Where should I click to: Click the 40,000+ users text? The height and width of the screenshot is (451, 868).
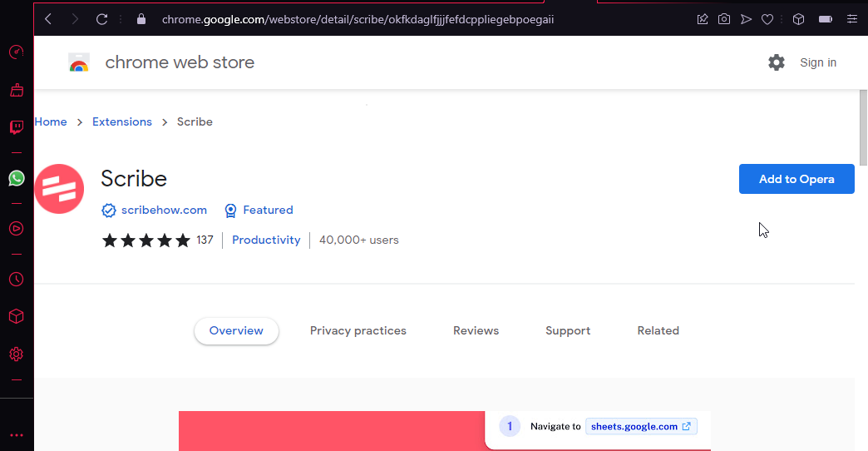coord(358,240)
